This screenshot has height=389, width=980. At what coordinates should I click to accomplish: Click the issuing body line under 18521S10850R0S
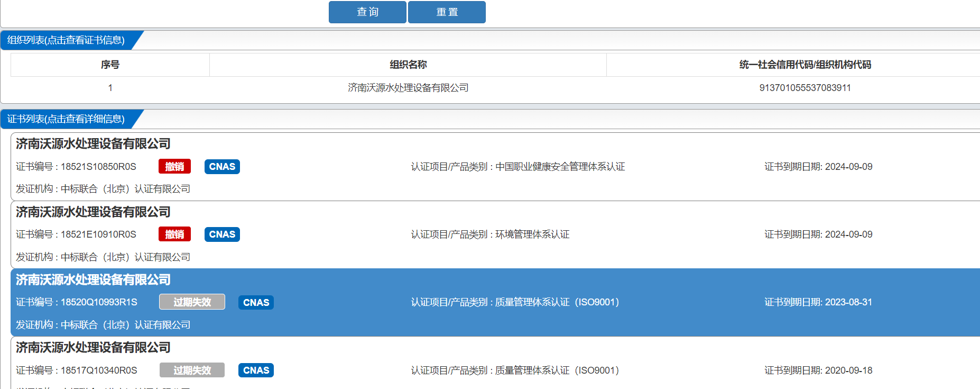click(103, 189)
